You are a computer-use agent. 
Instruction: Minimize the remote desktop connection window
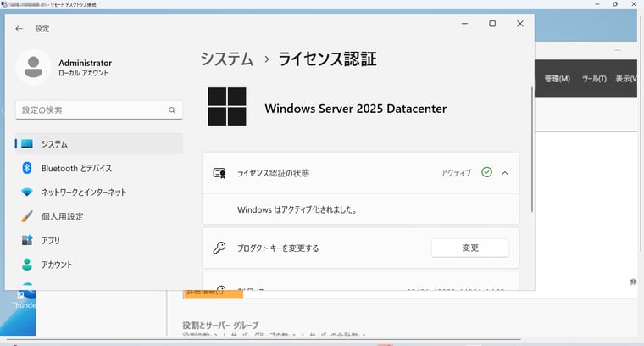[597, 4]
